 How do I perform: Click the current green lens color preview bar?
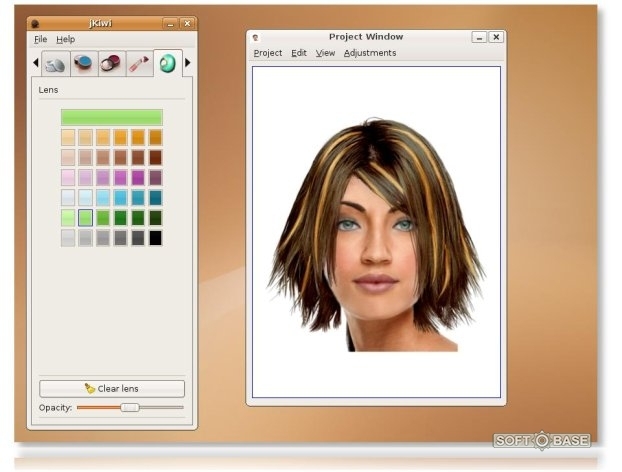click(112, 117)
